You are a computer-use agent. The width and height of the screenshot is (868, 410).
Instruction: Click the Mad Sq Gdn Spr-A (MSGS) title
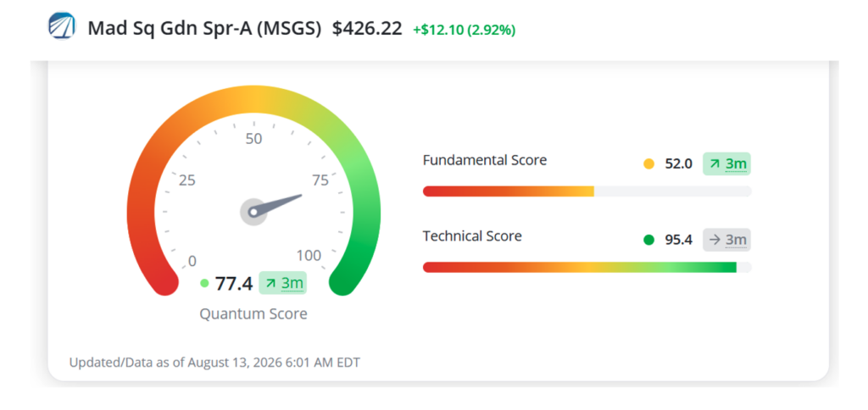tap(204, 28)
